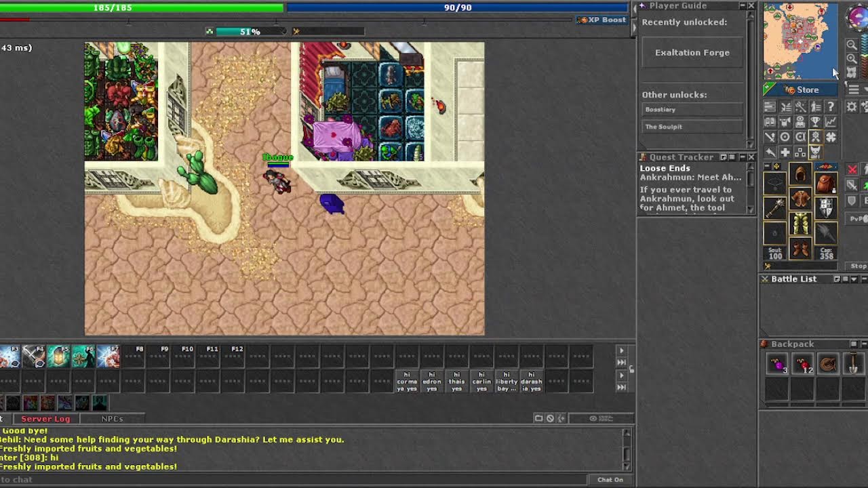Click the 'hi carlin yes' hotkey
Image resolution: width=868 pixels, height=488 pixels.
(481, 382)
